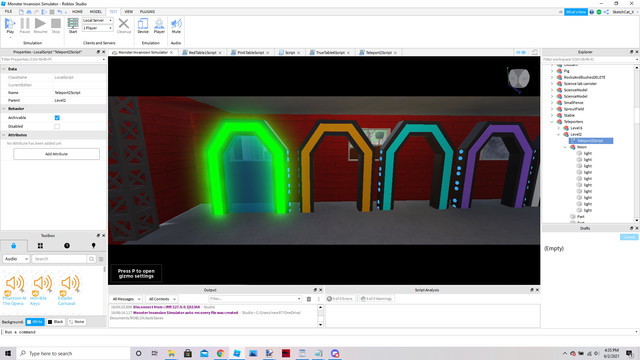Screen dimensions: 640x360
Task: Click the view orientation gizmo cube
Action: tap(519, 78)
